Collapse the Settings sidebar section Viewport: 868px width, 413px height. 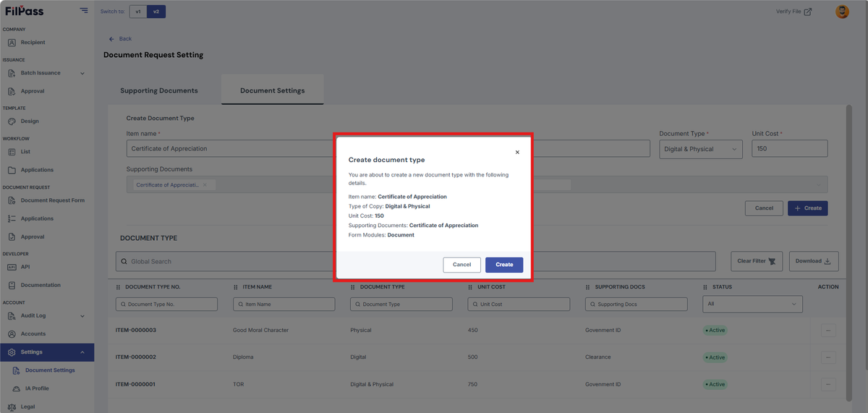point(82,352)
